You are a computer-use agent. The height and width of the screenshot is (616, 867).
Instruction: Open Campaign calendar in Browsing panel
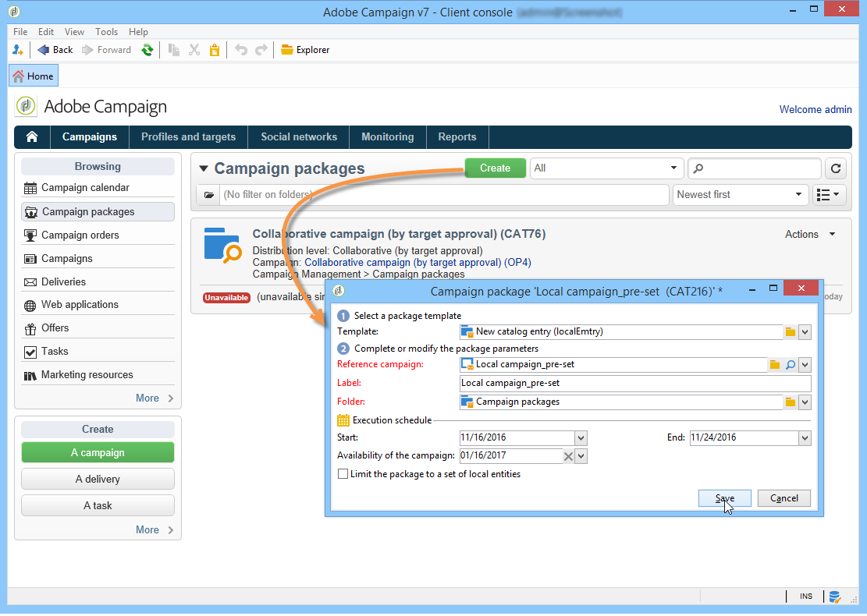(x=98, y=188)
